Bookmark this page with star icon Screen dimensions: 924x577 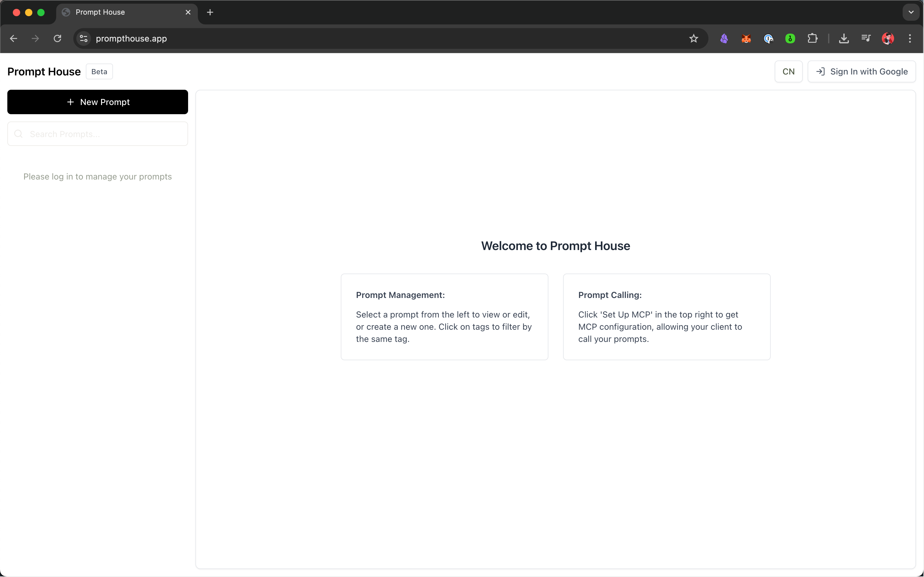693,38
